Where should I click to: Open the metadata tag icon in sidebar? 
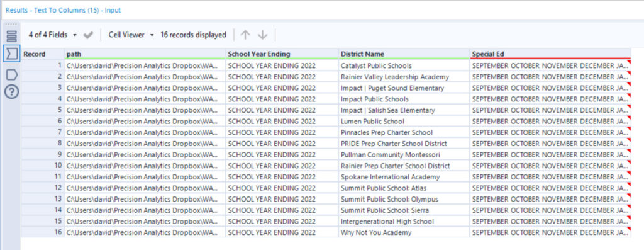click(11, 75)
